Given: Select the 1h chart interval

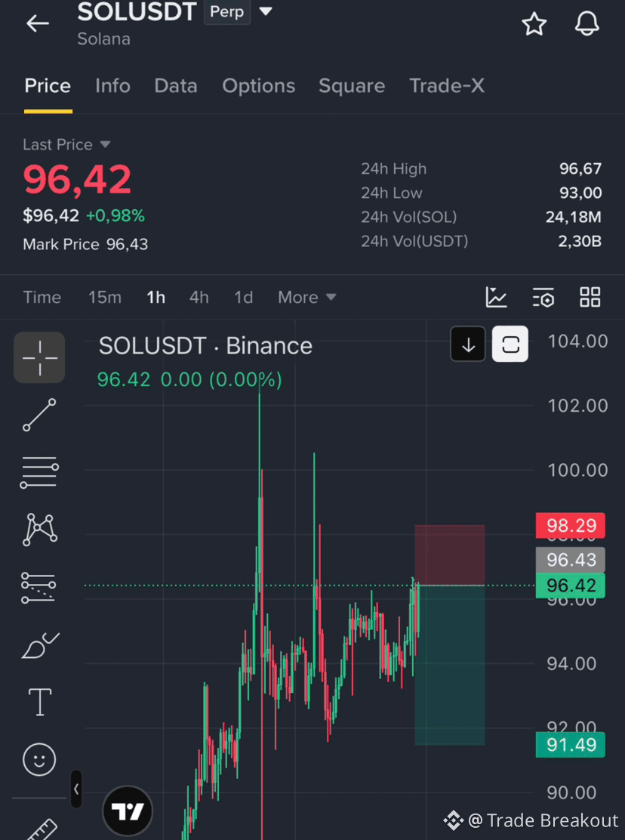Looking at the screenshot, I should [x=155, y=298].
